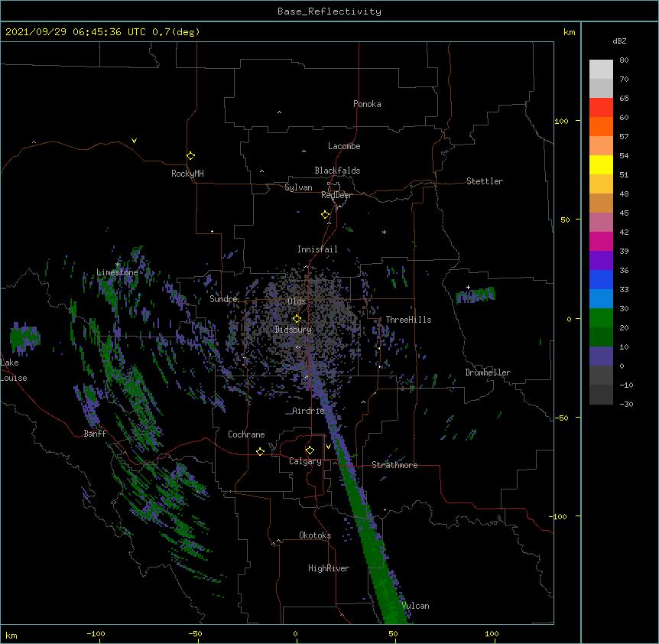Select the Innisfail city label

pyautogui.click(x=317, y=249)
